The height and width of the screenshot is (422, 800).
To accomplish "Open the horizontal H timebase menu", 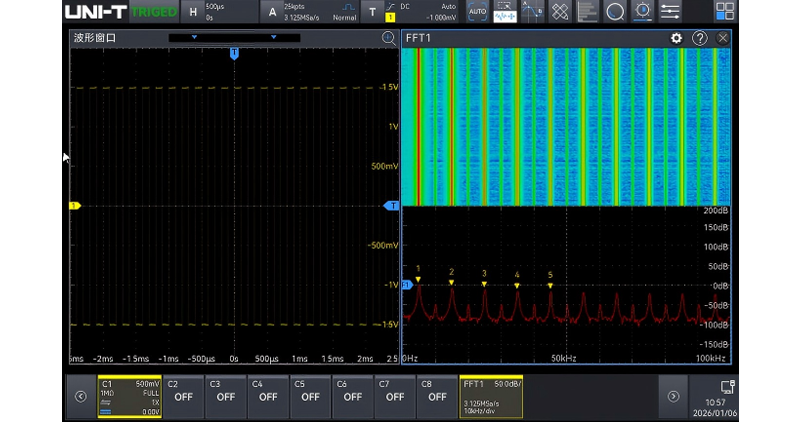I will coord(193,12).
